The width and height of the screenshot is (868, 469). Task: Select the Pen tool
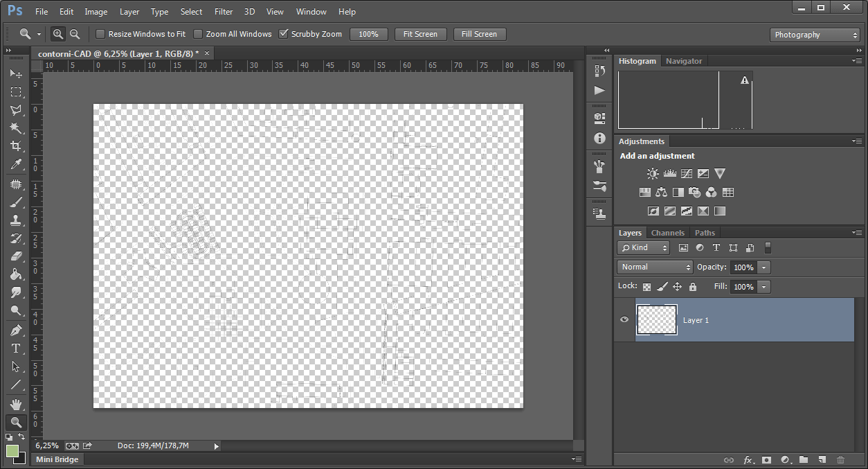(16, 330)
